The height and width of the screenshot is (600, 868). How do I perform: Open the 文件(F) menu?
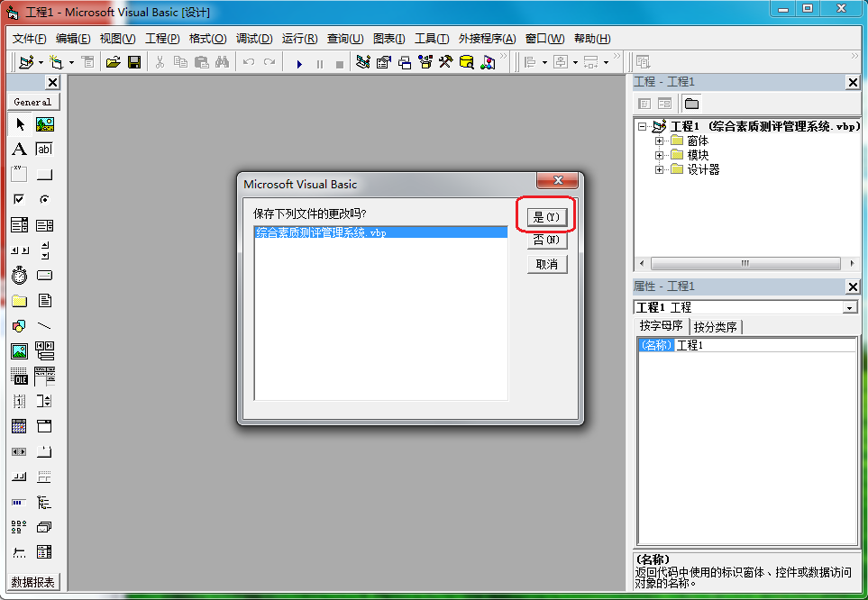30,38
